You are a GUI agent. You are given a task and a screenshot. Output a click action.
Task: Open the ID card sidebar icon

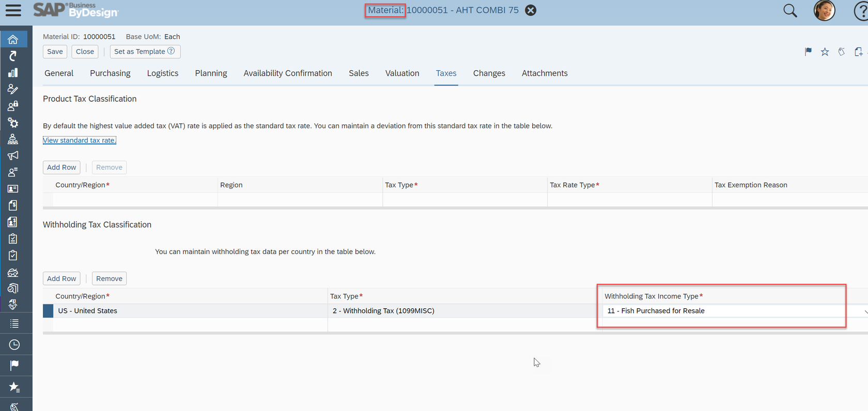(13, 189)
